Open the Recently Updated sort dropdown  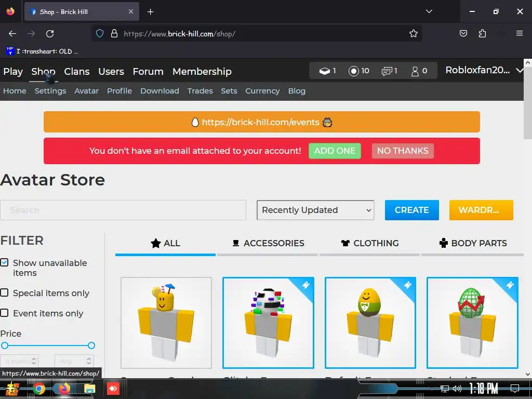tap(315, 210)
